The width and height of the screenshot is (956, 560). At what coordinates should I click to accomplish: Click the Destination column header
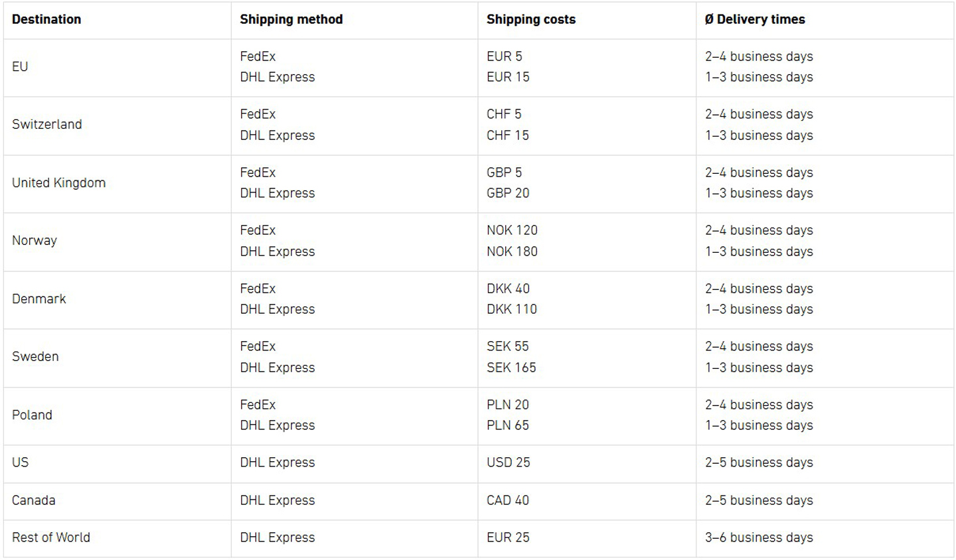point(46,19)
